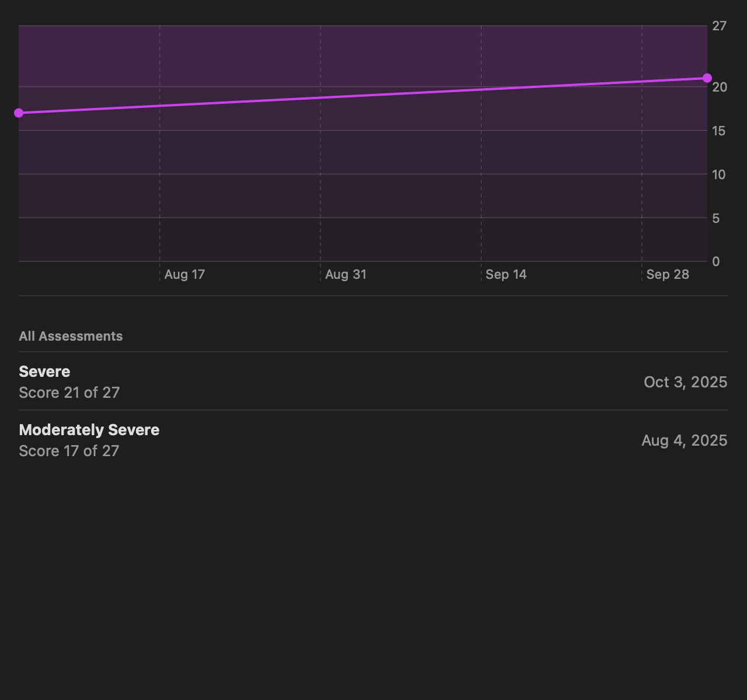
Task: Click the 10 y-axis label
Action: 719,175
